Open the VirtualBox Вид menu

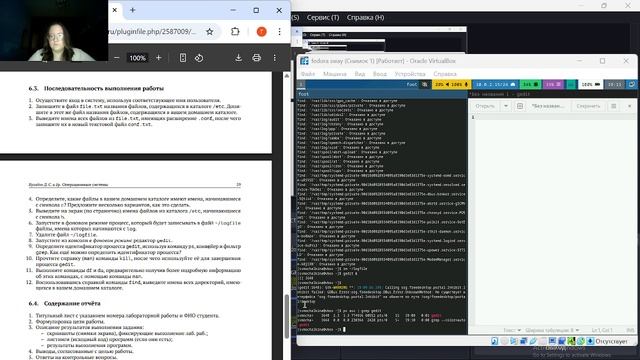[360, 74]
